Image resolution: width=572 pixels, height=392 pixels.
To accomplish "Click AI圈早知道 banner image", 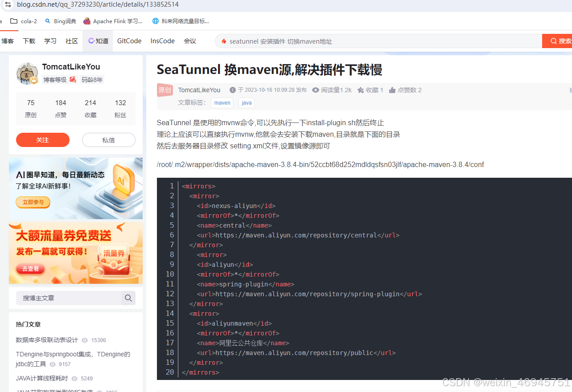I will (x=76, y=188).
